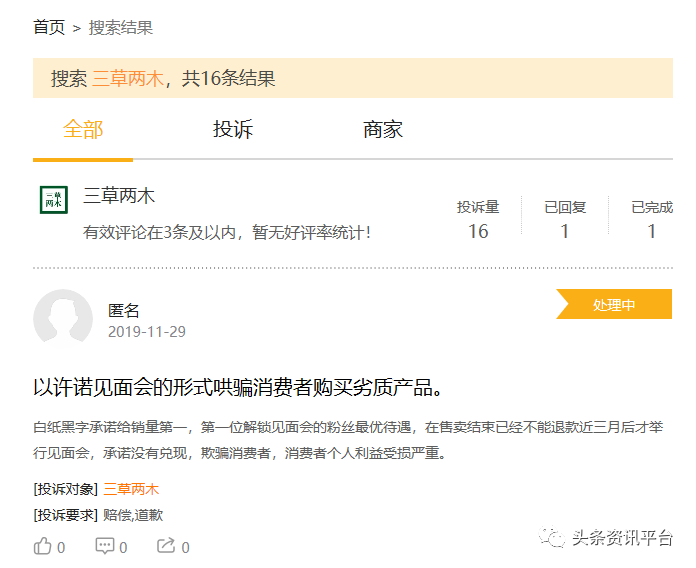Screen dimensions: 696x568
Task: Click the 三草两木 brand logo
Action: click(54, 200)
